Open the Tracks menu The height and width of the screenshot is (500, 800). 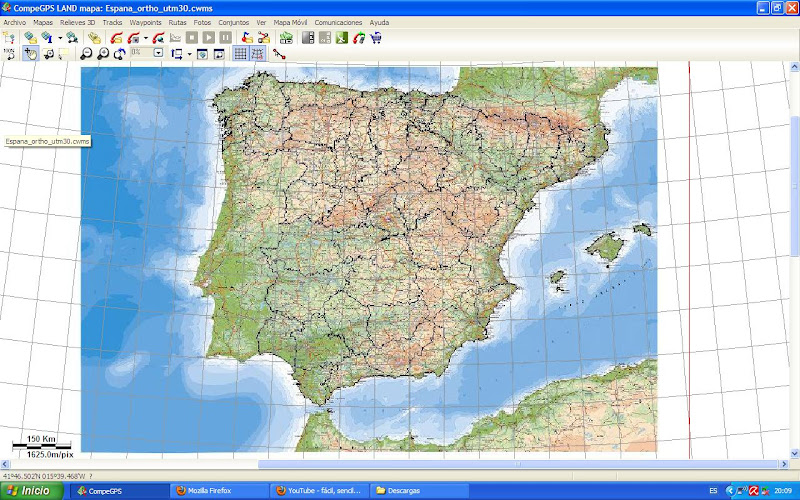coord(112,22)
